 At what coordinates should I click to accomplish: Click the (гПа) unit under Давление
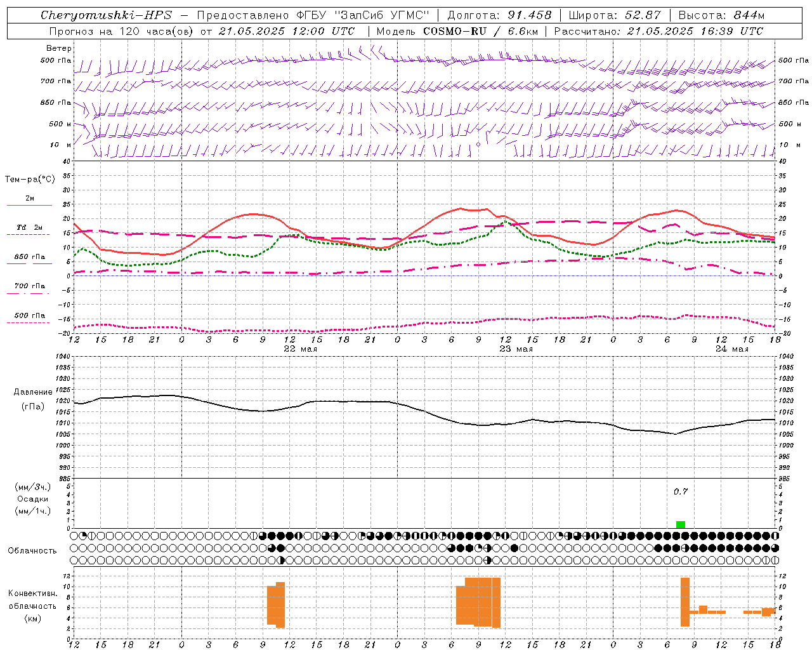pyautogui.click(x=33, y=407)
